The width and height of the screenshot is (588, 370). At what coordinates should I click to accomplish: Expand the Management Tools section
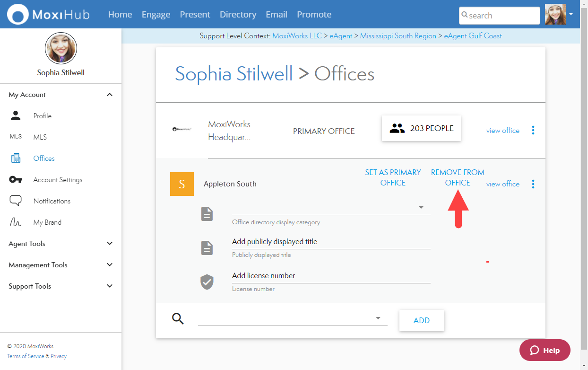click(110, 265)
